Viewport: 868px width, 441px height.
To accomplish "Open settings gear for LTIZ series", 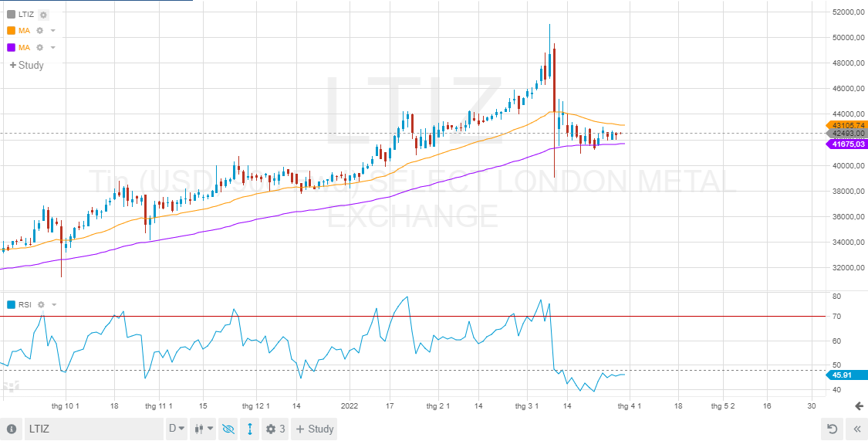I will point(44,15).
